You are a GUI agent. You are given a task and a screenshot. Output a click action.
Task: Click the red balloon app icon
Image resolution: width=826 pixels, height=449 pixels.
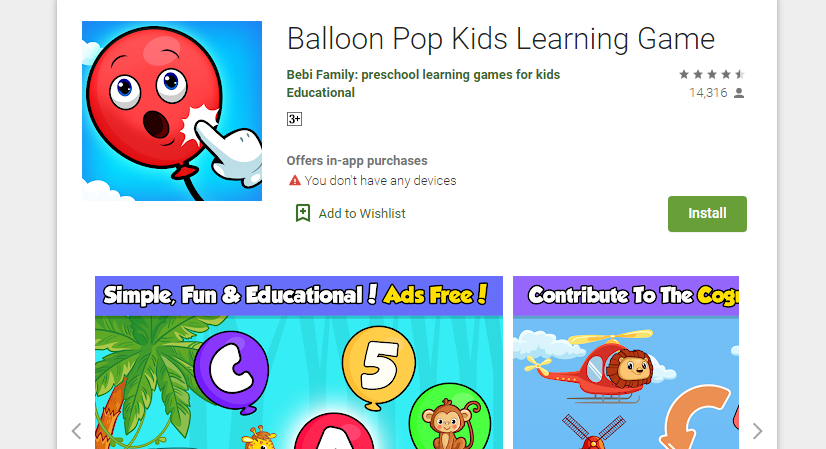pyautogui.click(x=172, y=111)
